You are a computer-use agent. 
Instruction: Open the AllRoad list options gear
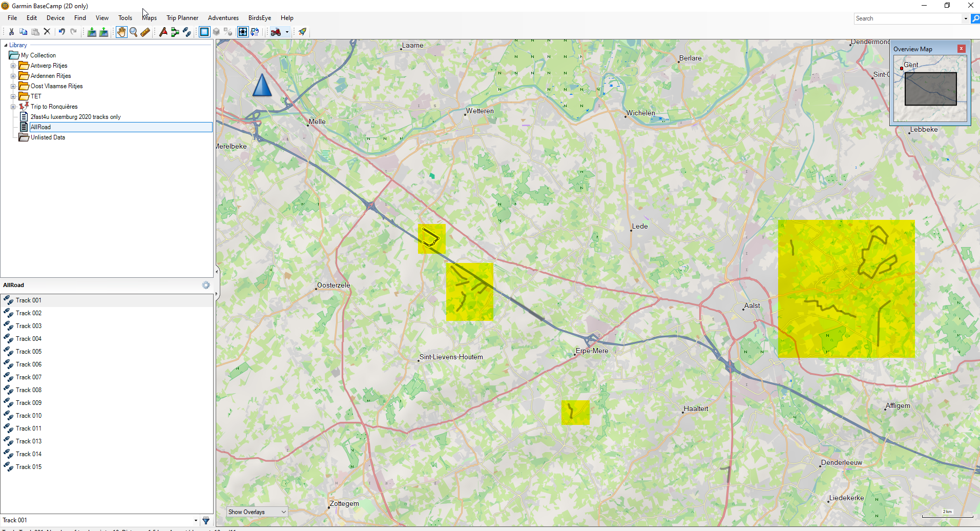[206, 285]
